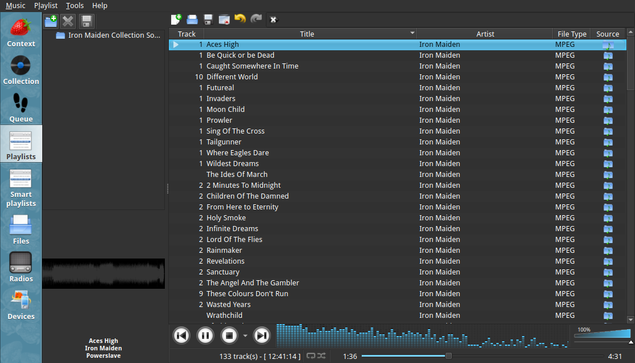Open the stop button dropdown arrow
The width and height of the screenshot is (635, 363).
pos(245,335)
